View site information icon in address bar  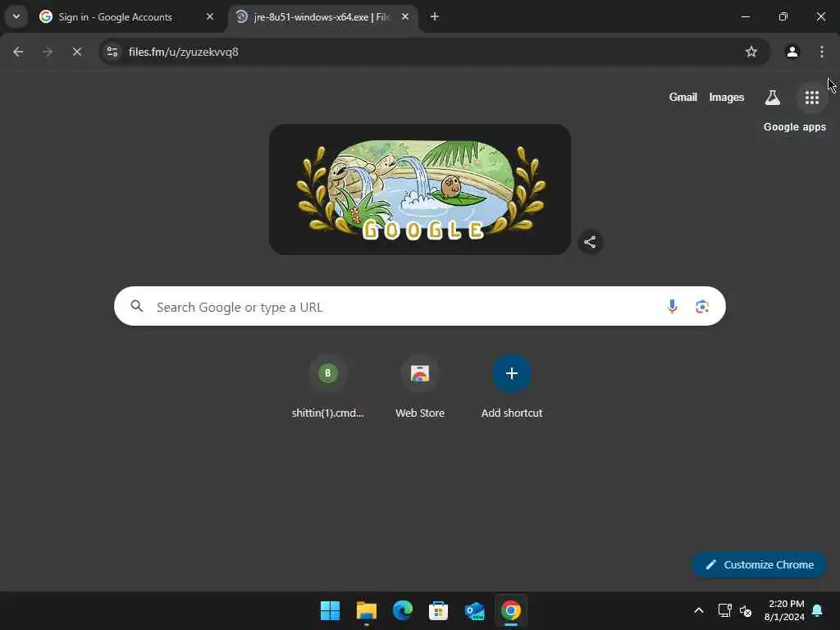click(x=112, y=52)
